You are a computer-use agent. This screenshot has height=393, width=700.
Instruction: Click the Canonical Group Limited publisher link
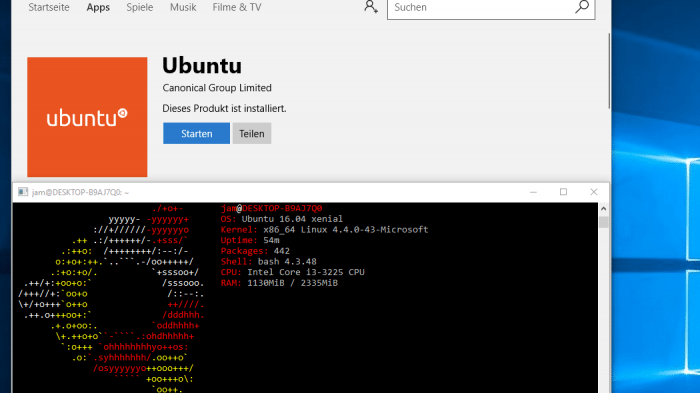tap(217, 88)
